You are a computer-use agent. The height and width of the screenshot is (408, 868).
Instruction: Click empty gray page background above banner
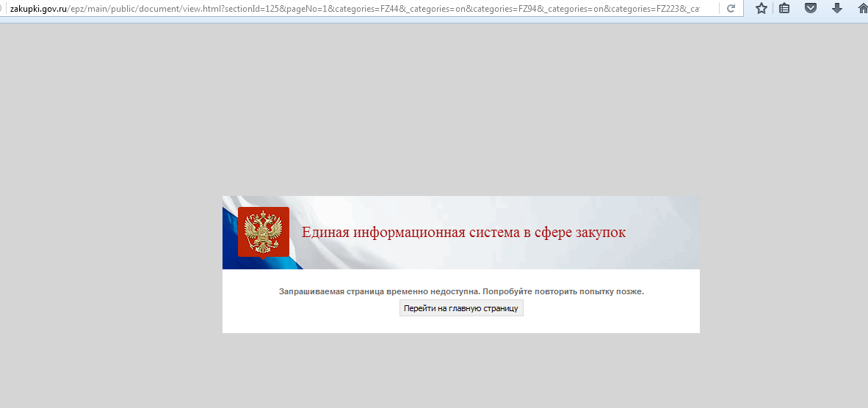point(441,110)
